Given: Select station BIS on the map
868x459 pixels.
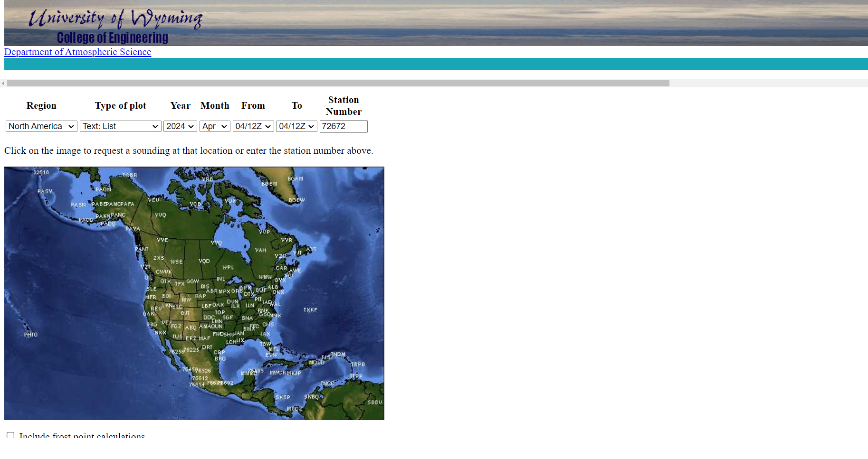Looking at the screenshot, I should point(205,287).
